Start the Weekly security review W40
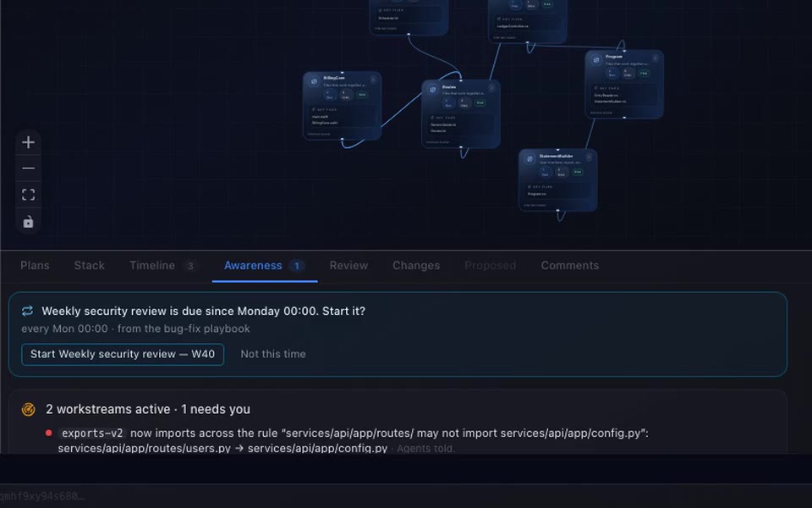 123,355
